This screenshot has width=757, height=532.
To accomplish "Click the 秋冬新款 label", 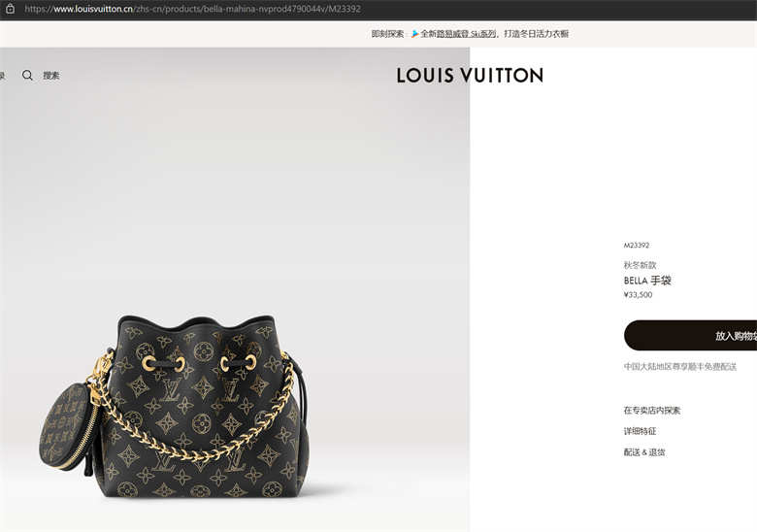I will coord(640,265).
